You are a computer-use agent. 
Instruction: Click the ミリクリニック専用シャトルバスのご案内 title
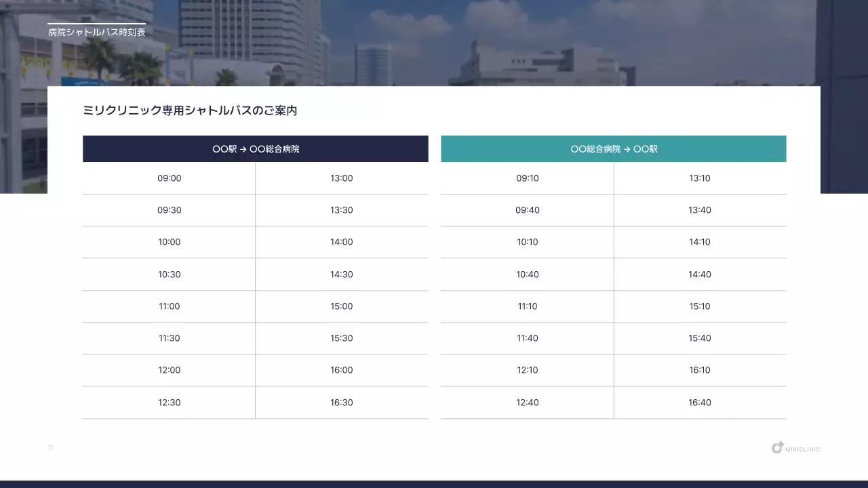[190, 110]
